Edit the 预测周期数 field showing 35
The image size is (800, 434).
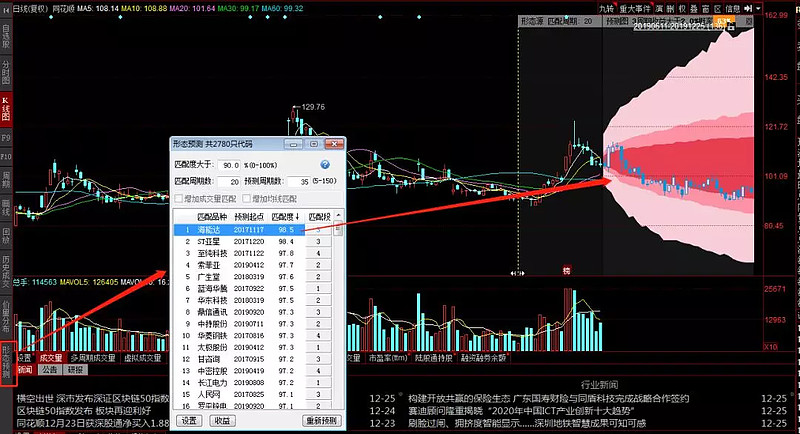[x=298, y=181]
